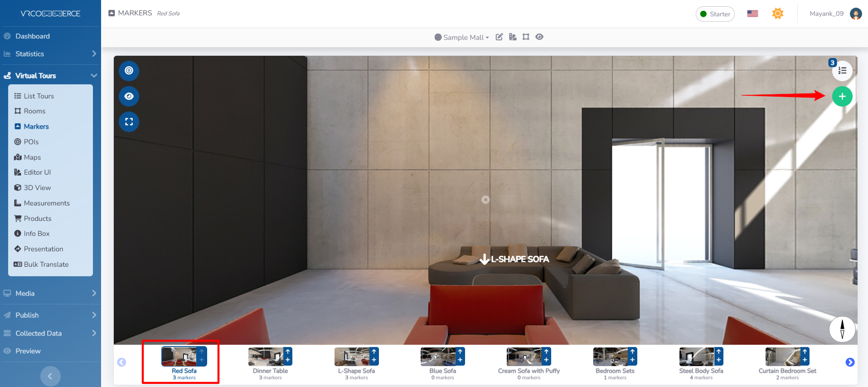Enter fullscreen mode in the panorama viewer

point(129,122)
